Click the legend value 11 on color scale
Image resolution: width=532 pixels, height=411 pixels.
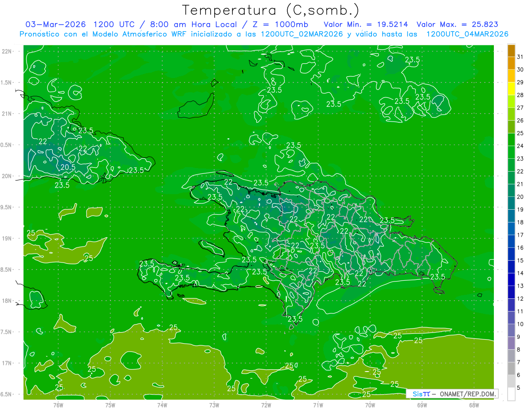point(520,311)
